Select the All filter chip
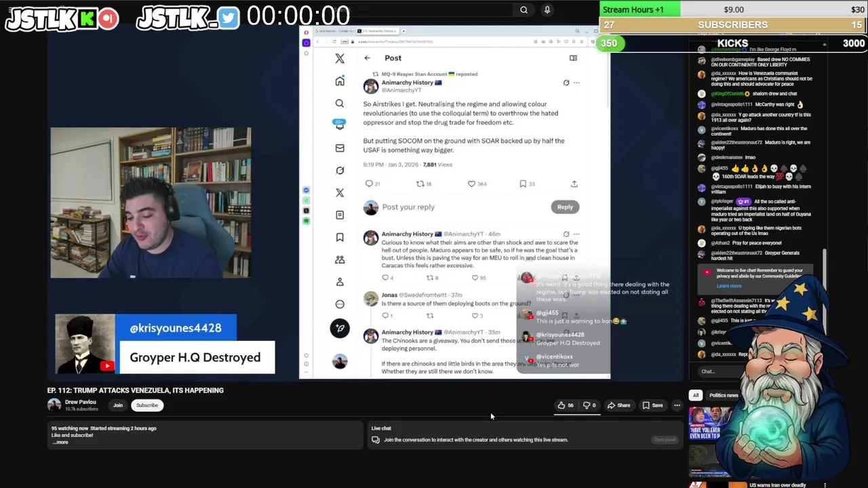 (695, 395)
